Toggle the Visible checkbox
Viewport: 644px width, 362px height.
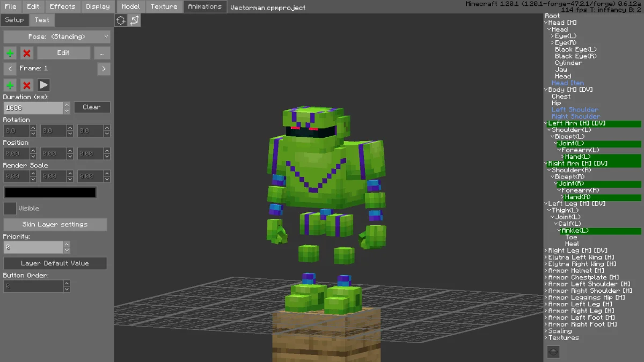click(10, 208)
